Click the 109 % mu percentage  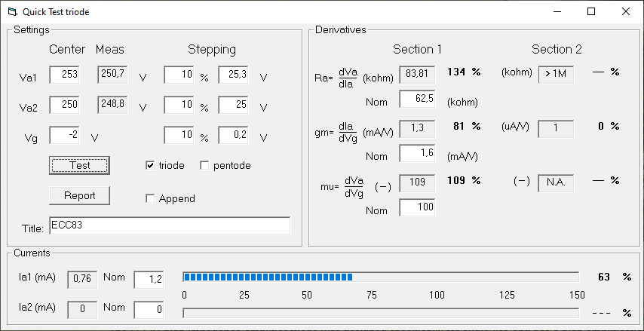click(464, 180)
